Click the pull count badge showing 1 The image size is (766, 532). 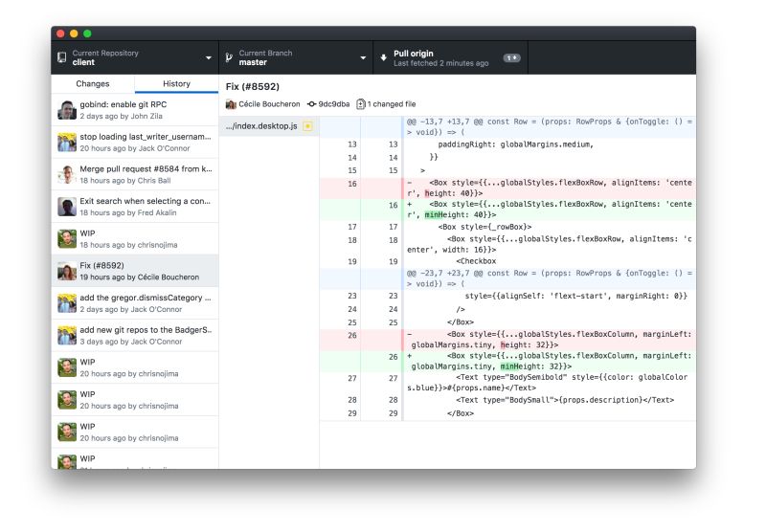point(511,57)
